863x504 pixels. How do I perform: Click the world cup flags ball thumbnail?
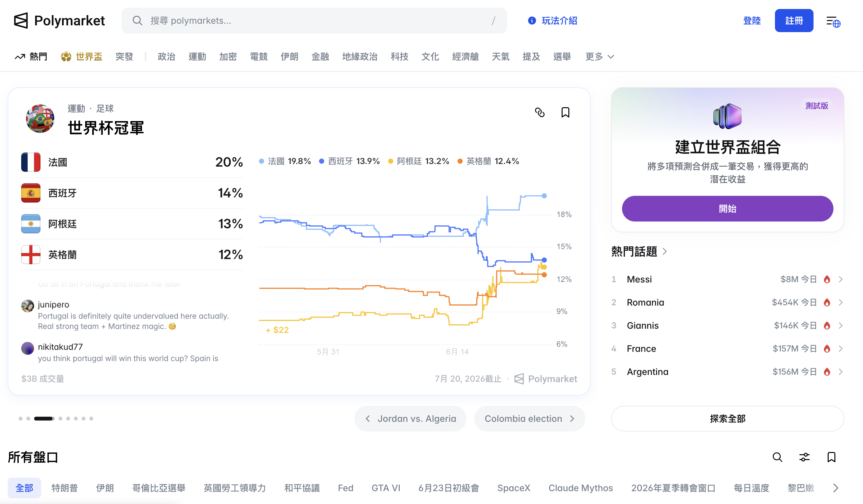pyautogui.click(x=40, y=118)
